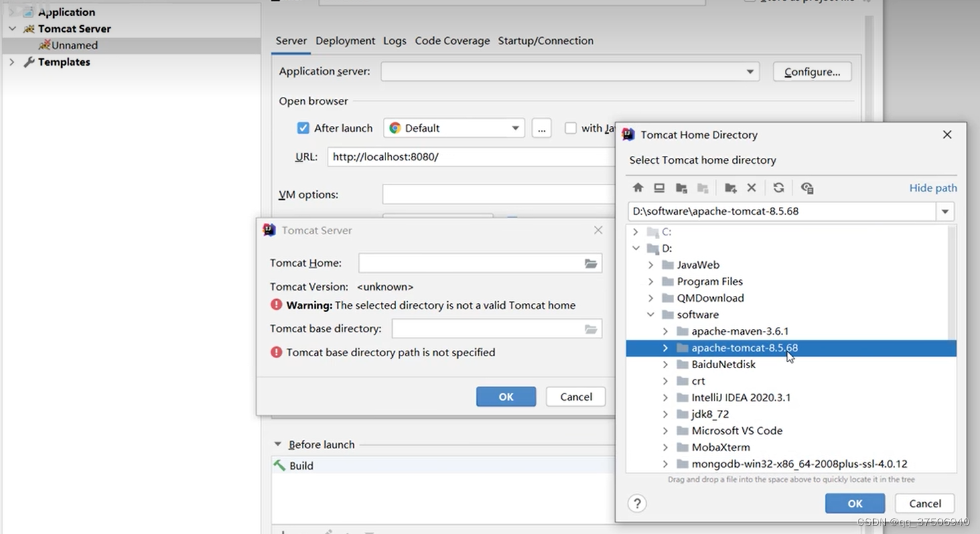
Task: Browse for Tomcat Home folder
Action: [591, 263]
